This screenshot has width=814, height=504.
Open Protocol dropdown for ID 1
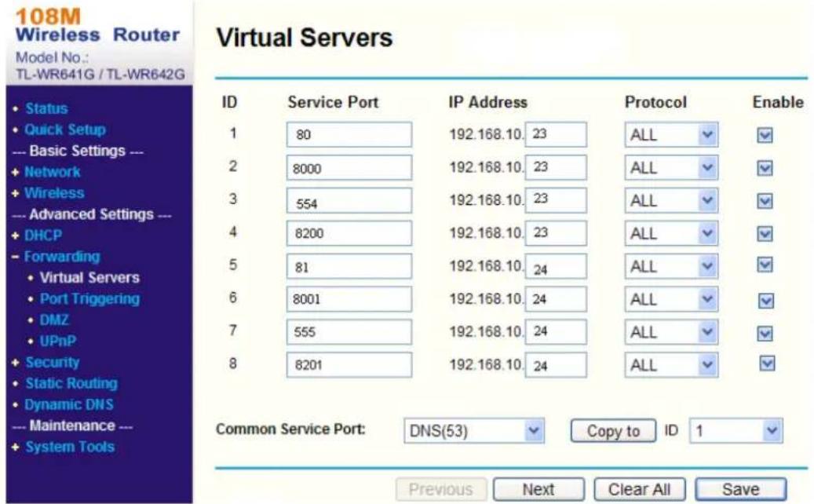click(x=671, y=135)
